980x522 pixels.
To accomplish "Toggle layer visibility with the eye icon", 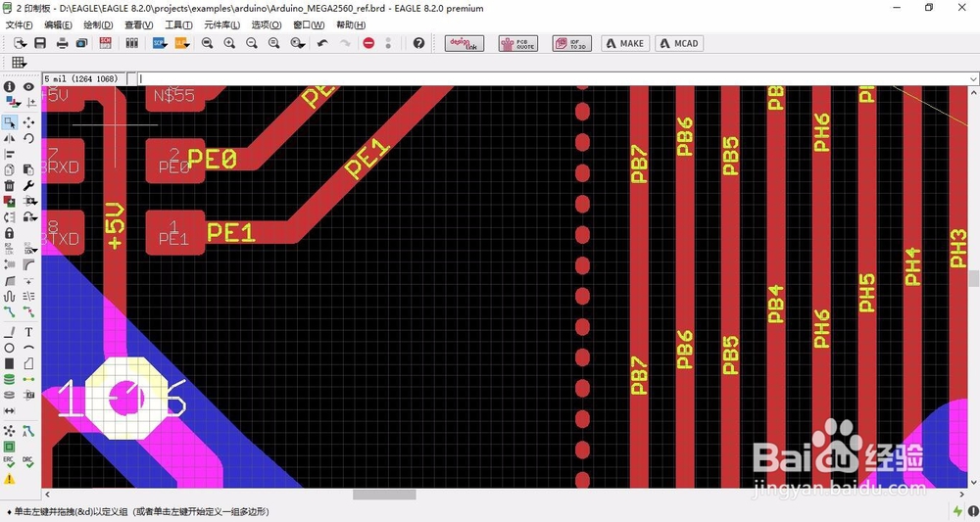I will click(x=28, y=87).
